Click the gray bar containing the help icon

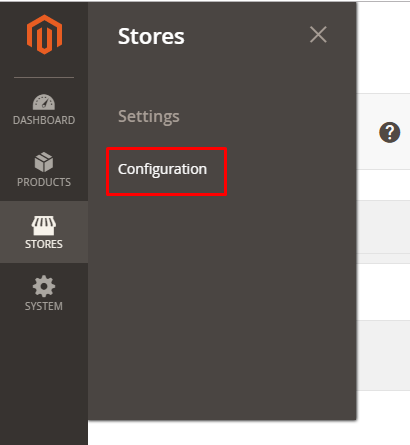(x=383, y=132)
